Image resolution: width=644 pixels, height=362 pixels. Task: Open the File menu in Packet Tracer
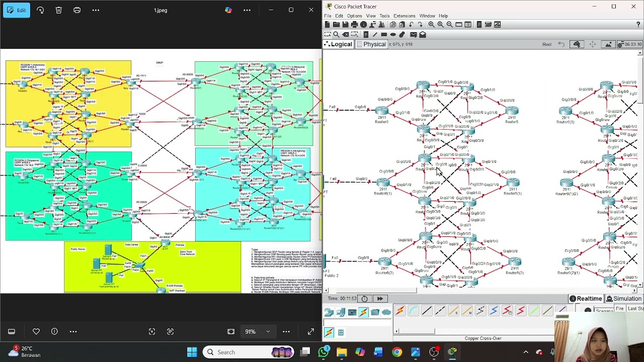coord(328,16)
